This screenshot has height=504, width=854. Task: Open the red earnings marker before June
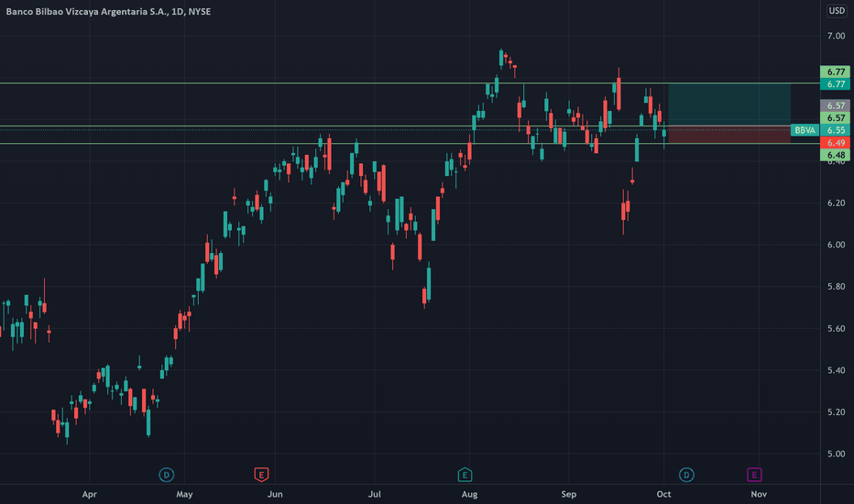(x=261, y=475)
